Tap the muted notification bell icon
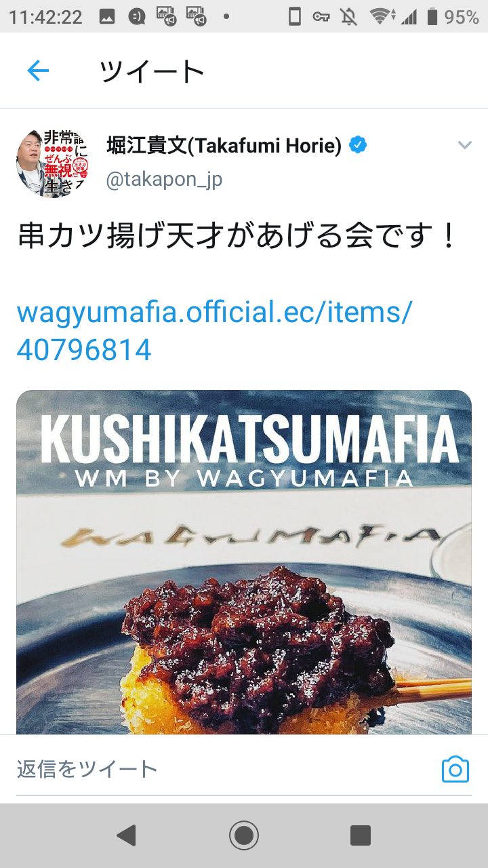The image size is (488, 868). pos(348,17)
